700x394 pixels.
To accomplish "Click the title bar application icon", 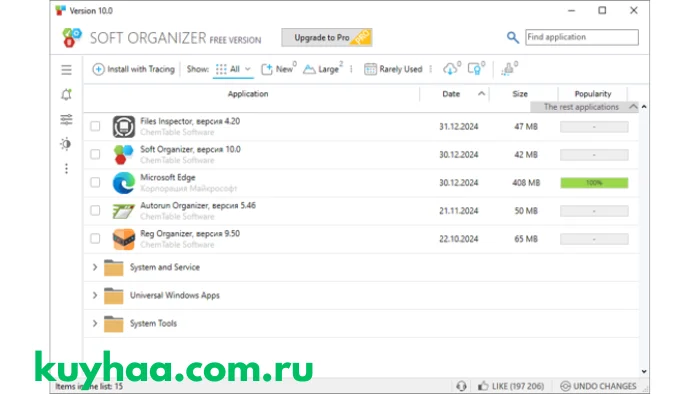I will (60, 10).
